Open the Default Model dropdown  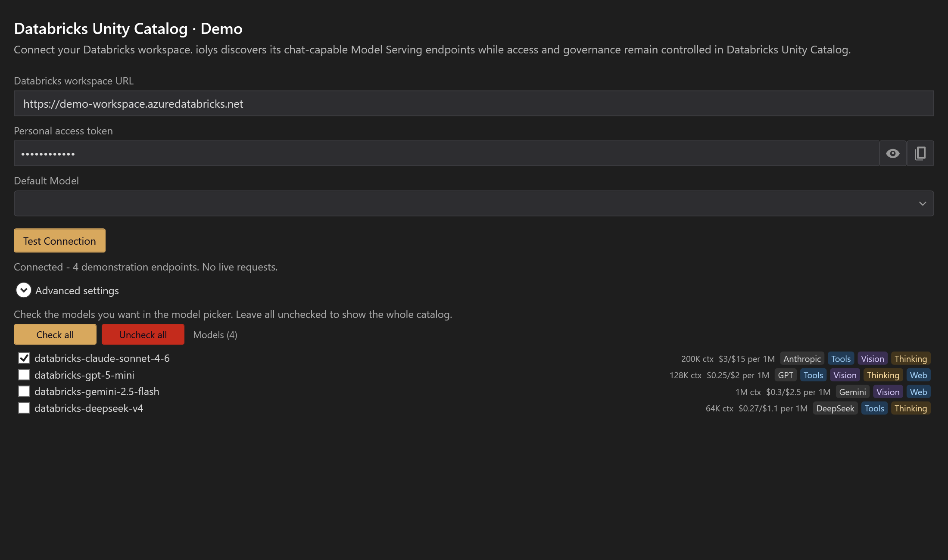[474, 203]
